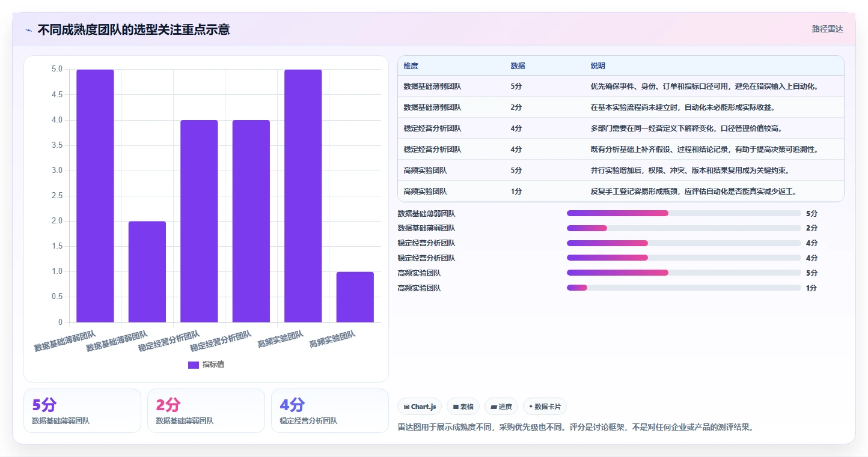Screen dimensions: 868x457
Task: Click the 路径雷达 label in the header
Action: coord(828,29)
